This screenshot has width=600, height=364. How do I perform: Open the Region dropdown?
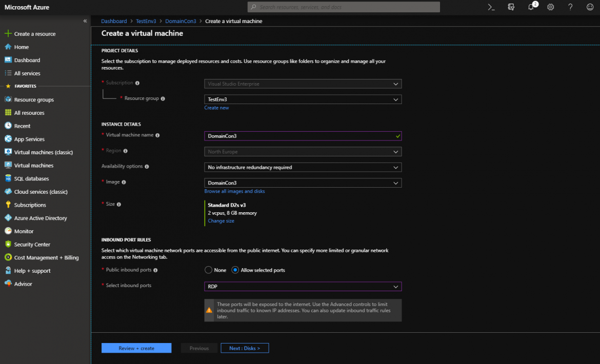303,152
